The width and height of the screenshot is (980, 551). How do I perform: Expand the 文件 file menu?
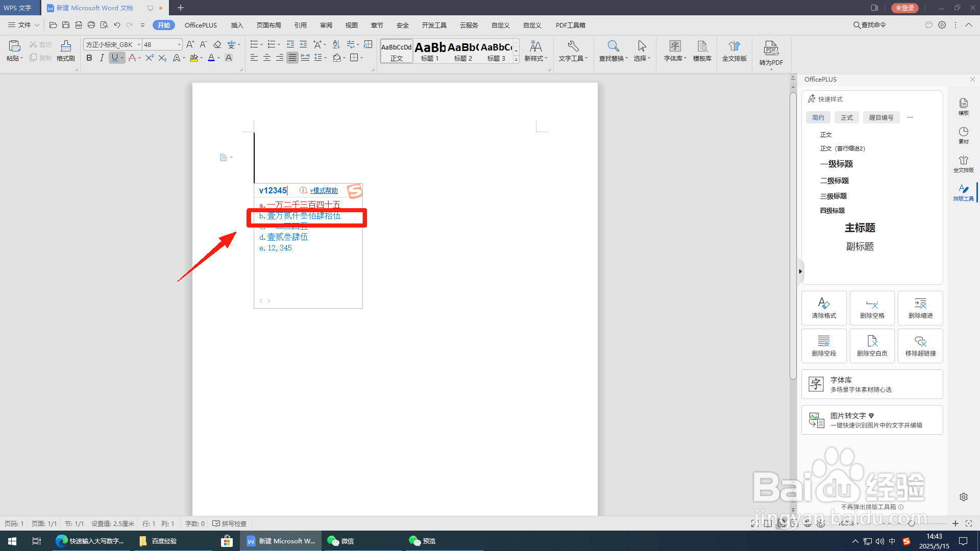click(x=24, y=25)
